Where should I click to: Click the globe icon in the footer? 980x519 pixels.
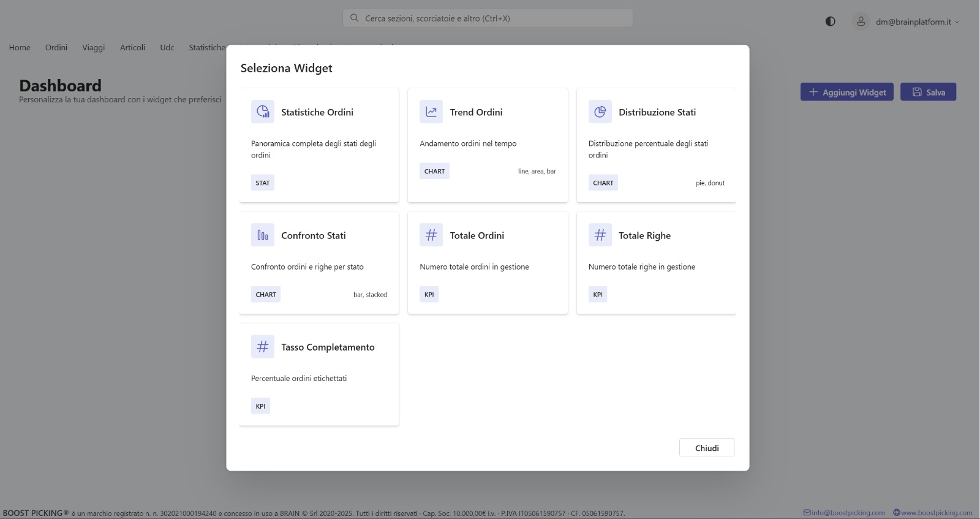point(897,512)
